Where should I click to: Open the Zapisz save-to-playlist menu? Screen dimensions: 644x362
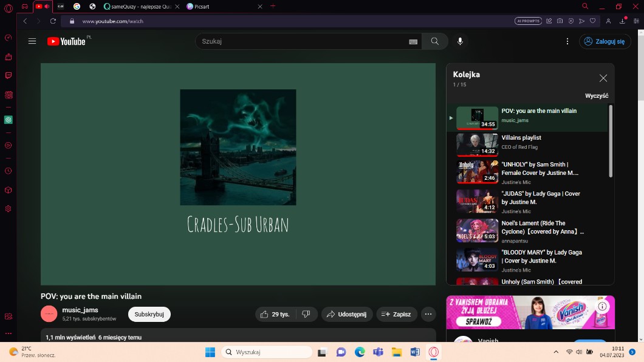(396, 314)
